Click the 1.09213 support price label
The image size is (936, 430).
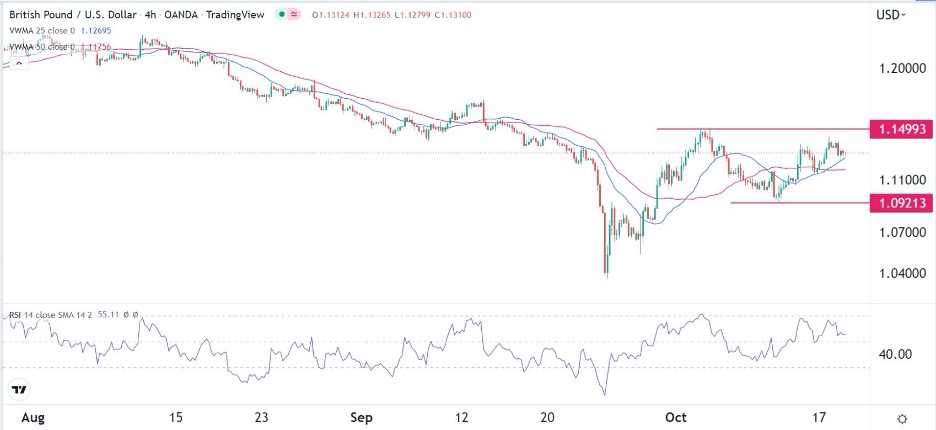(904, 203)
